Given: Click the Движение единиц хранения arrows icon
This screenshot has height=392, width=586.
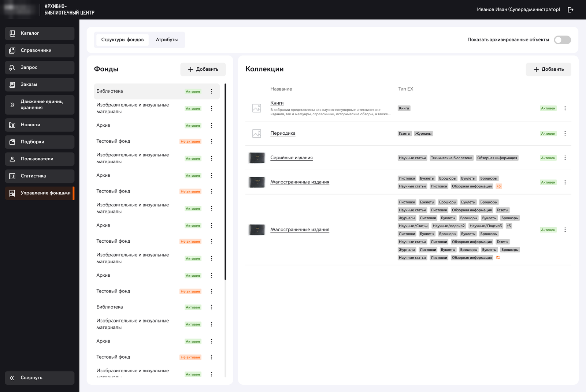Looking at the screenshot, I should click(12, 105).
